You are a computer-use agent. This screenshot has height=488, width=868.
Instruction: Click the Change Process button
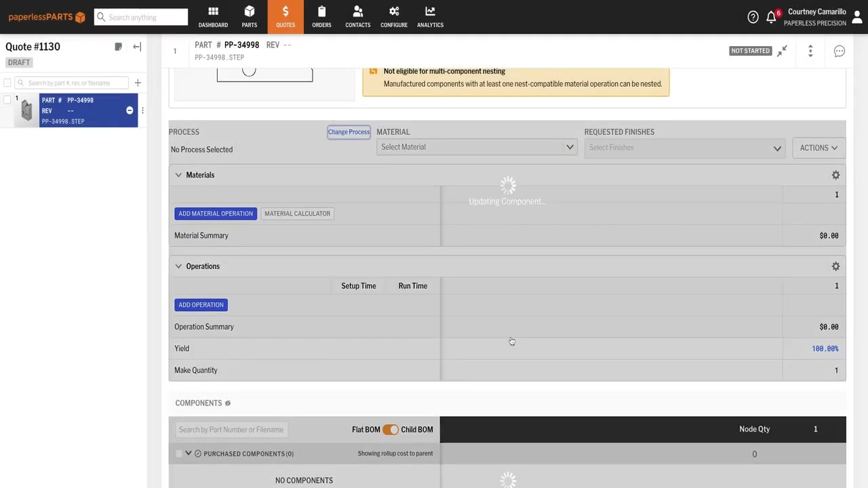349,132
